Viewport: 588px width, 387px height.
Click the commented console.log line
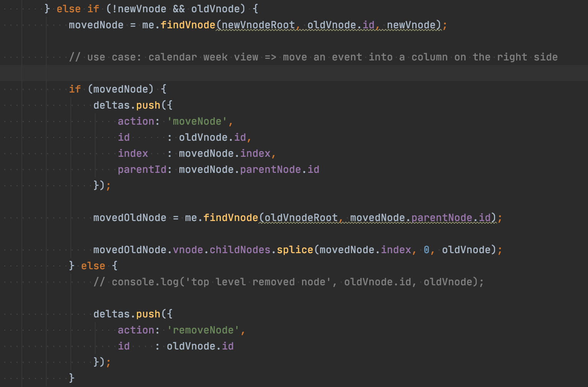(x=289, y=282)
